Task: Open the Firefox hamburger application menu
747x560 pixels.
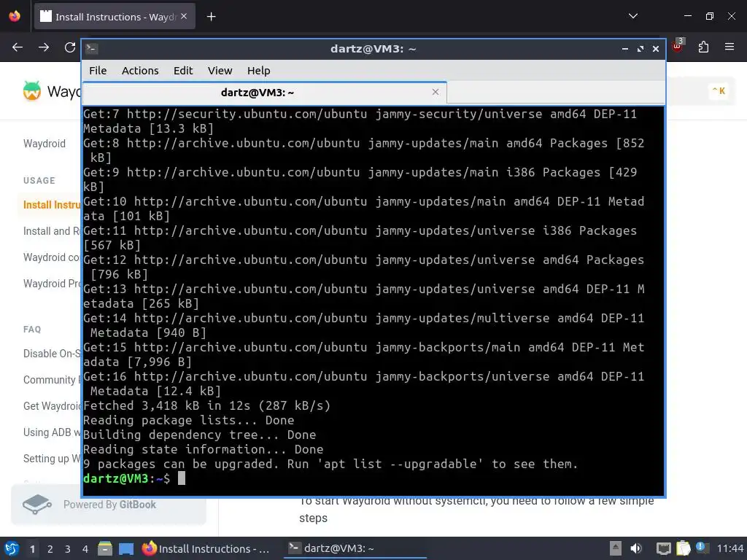Action: click(x=729, y=47)
